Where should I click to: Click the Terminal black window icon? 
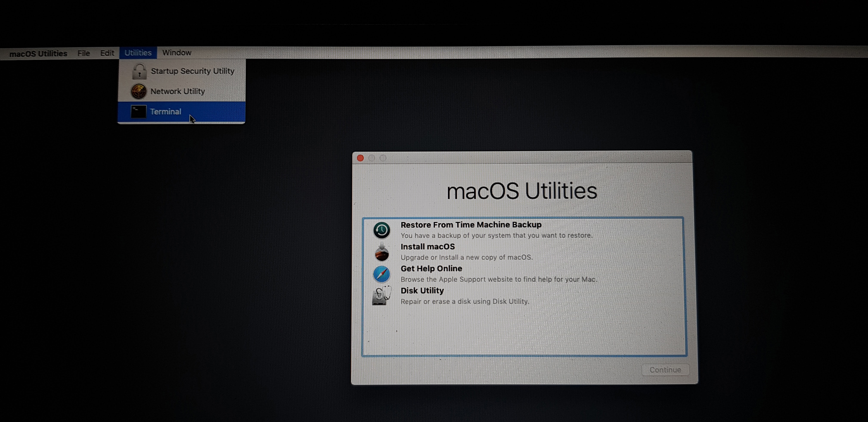[138, 112]
